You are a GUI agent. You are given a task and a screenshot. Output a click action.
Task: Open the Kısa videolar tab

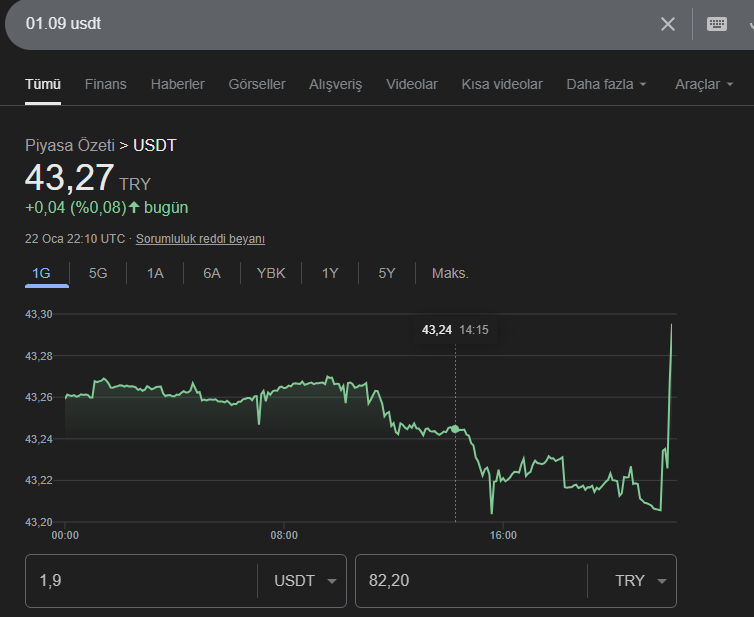[x=502, y=84]
